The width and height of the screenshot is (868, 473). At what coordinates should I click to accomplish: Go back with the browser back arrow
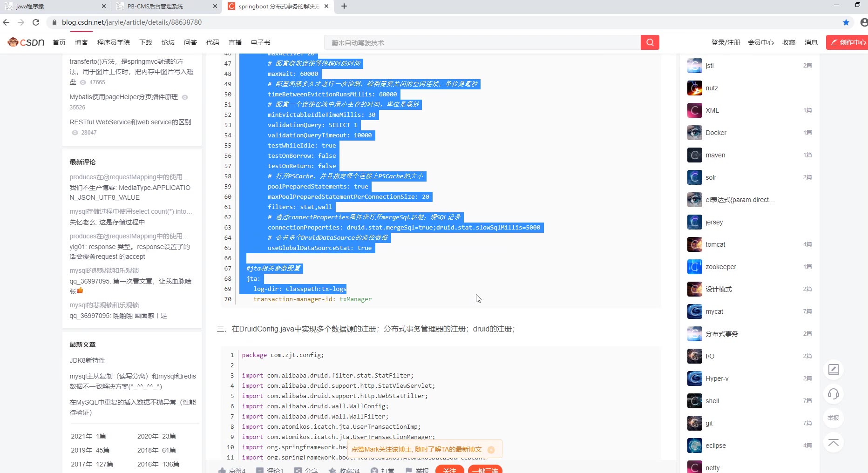(6, 22)
